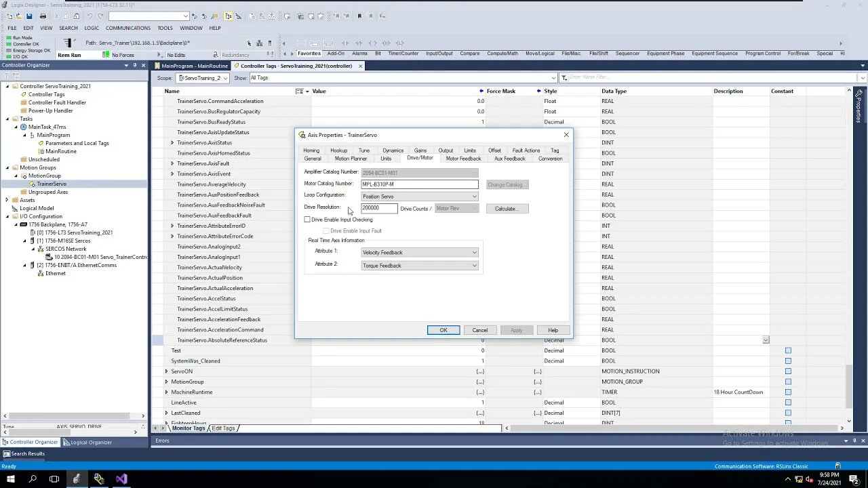The height and width of the screenshot is (488, 868).
Task: Click the Controller Organizer horizontal scrollbar
Action: point(73,415)
